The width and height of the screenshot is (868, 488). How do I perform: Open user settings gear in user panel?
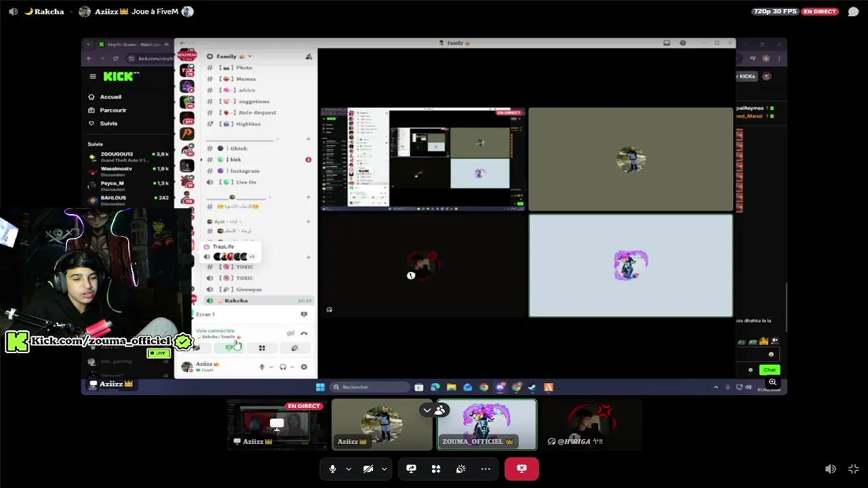point(304,367)
